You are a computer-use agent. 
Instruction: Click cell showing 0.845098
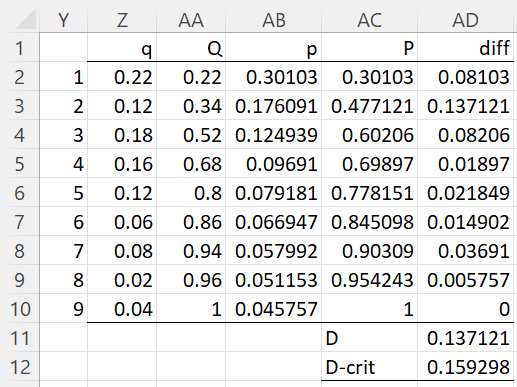click(369, 222)
